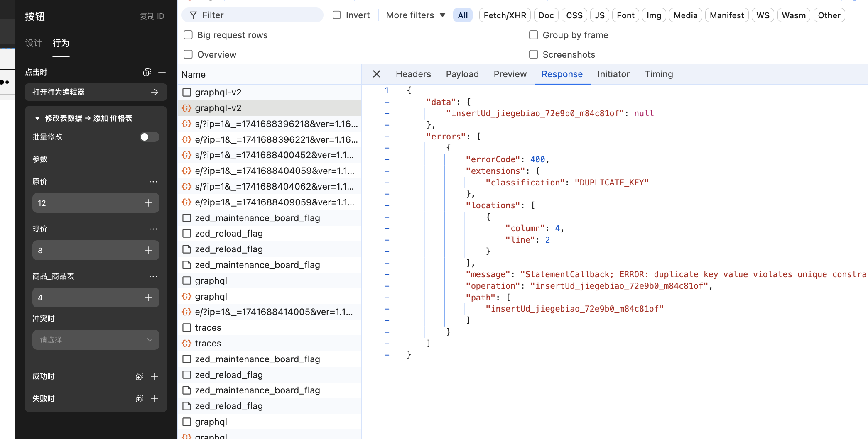This screenshot has height=439, width=868.
Task: Select the e/?ip=1&_=1741688414005 request
Action: (270, 312)
